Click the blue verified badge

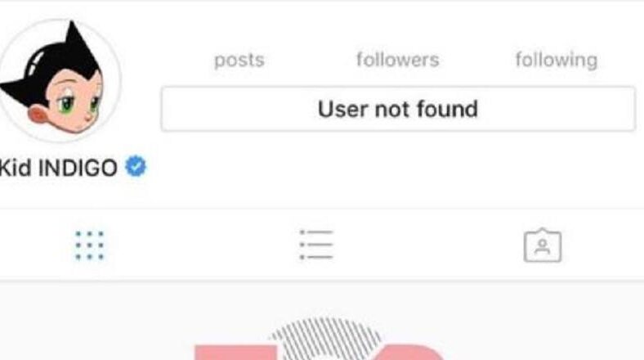[x=136, y=166]
